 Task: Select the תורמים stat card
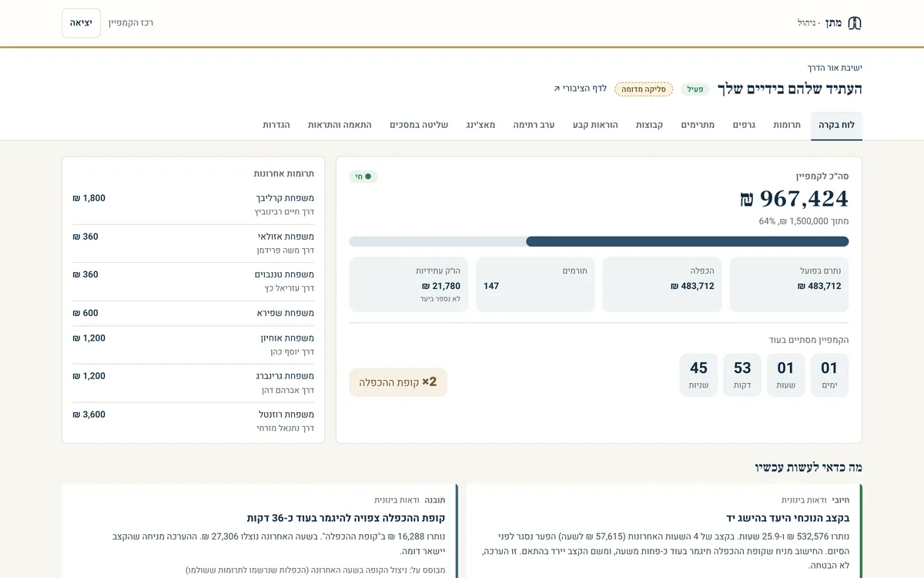tap(535, 284)
